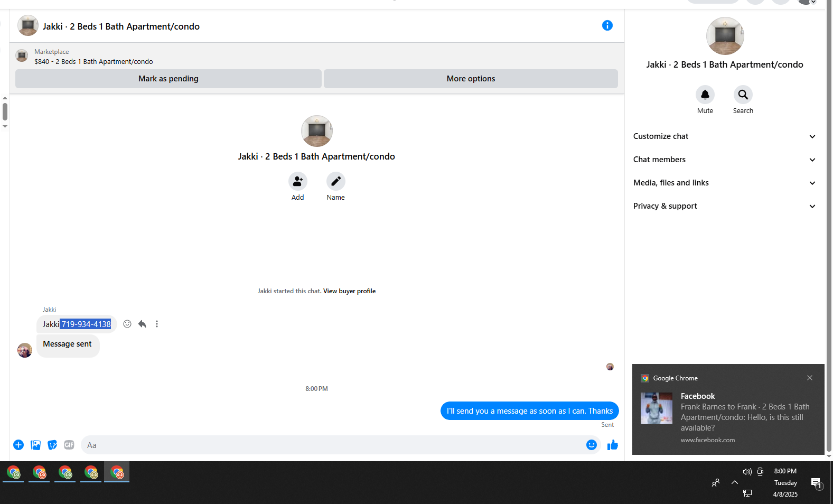Open Facebook notification from Frank Barnes
The height and width of the screenshot is (504, 833).
click(728, 409)
